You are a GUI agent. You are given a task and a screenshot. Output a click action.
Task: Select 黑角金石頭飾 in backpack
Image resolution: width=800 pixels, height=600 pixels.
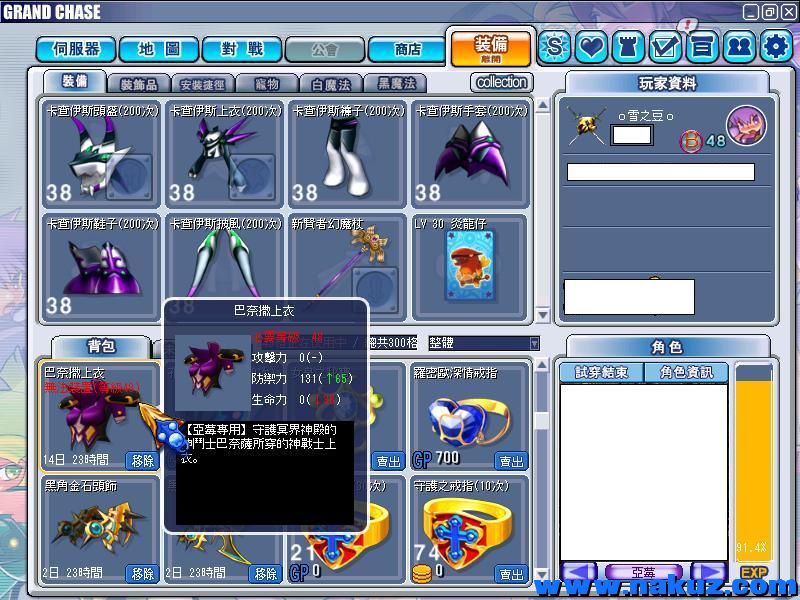click(100, 530)
